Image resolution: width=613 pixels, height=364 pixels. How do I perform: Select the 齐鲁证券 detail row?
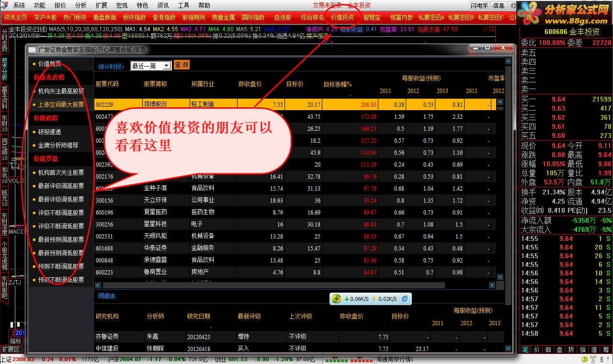(299, 337)
